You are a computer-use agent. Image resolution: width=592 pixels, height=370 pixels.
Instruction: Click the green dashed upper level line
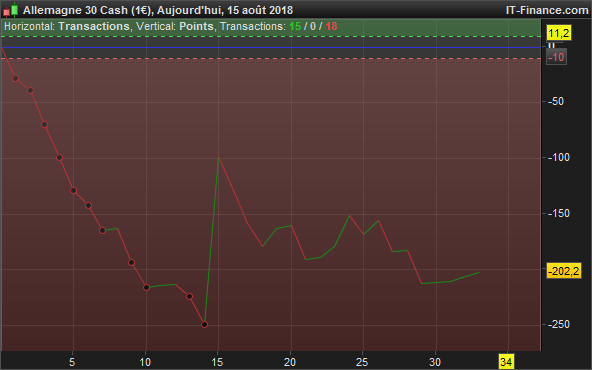[270, 37]
